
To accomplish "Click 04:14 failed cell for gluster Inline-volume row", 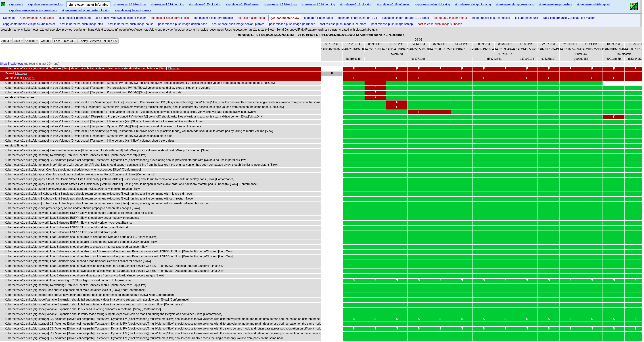I will click(418, 112).
